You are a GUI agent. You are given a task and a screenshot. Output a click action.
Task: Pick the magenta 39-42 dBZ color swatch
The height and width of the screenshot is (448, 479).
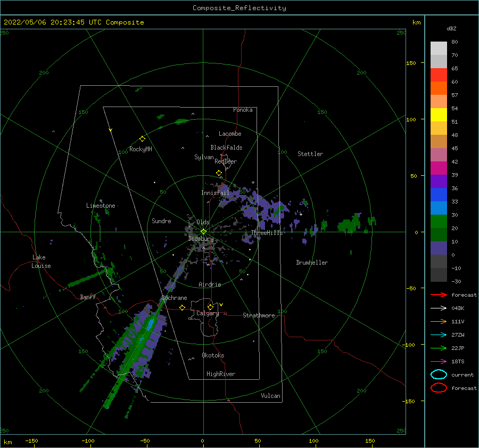coord(439,168)
